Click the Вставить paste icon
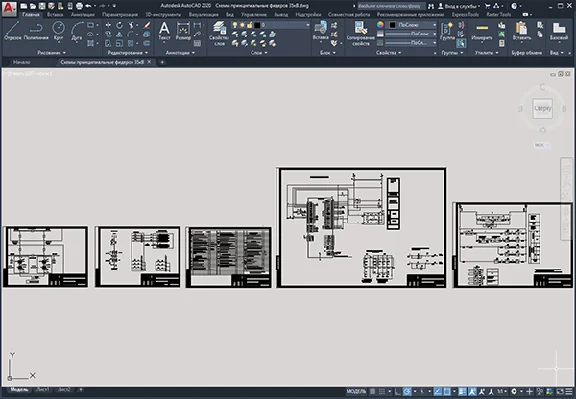The height and width of the screenshot is (399, 576). 522,30
